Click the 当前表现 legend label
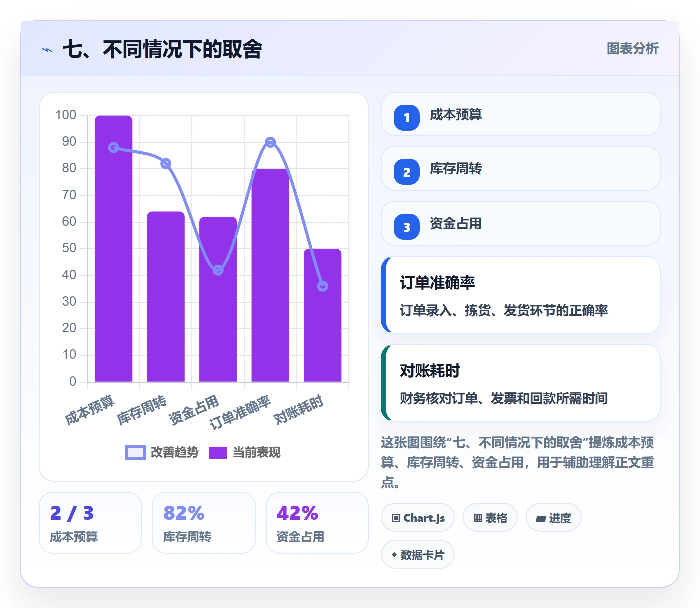Viewport: 700px width, 608px height. pos(257,452)
